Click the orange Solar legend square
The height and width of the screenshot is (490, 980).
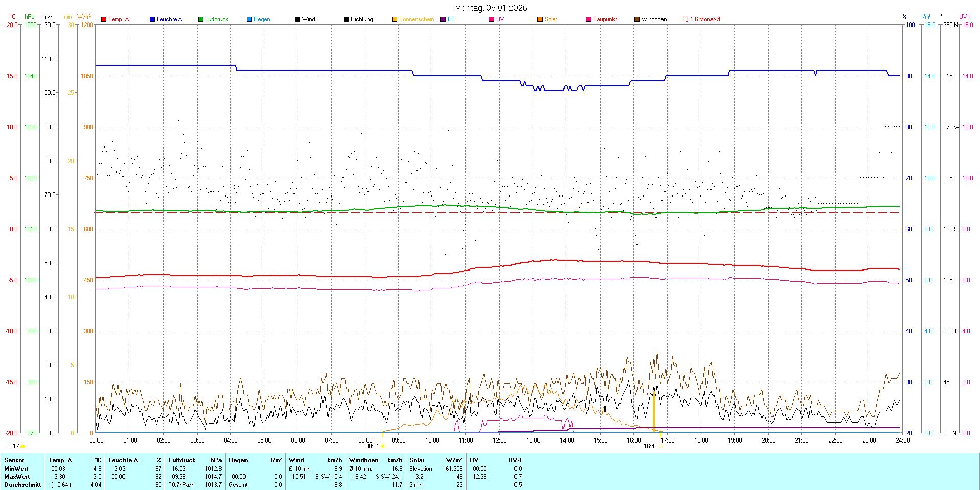point(540,19)
